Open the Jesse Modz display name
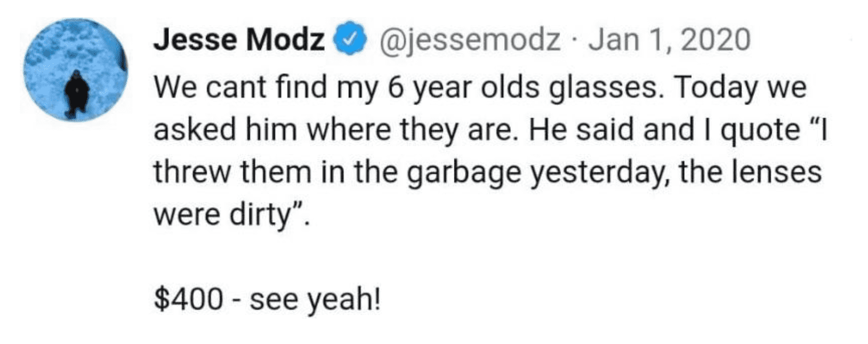The image size is (868, 344). 239,40
